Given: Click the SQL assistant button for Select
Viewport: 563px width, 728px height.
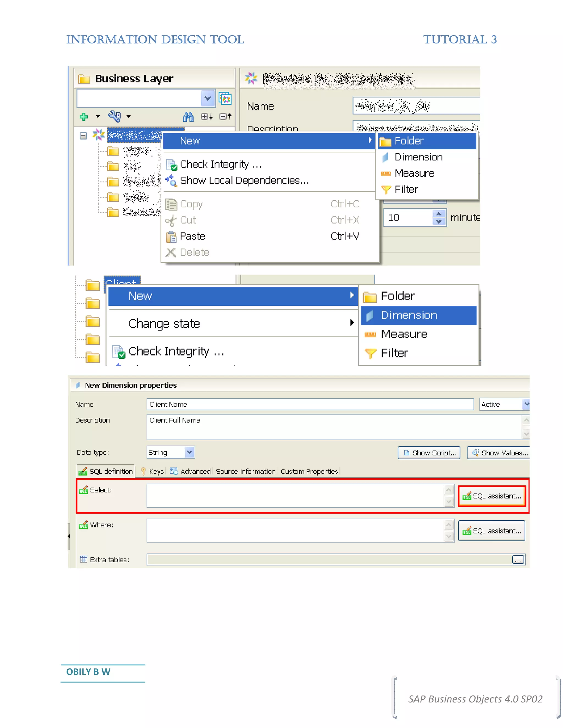Looking at the screenshot, I should [492, 496].
